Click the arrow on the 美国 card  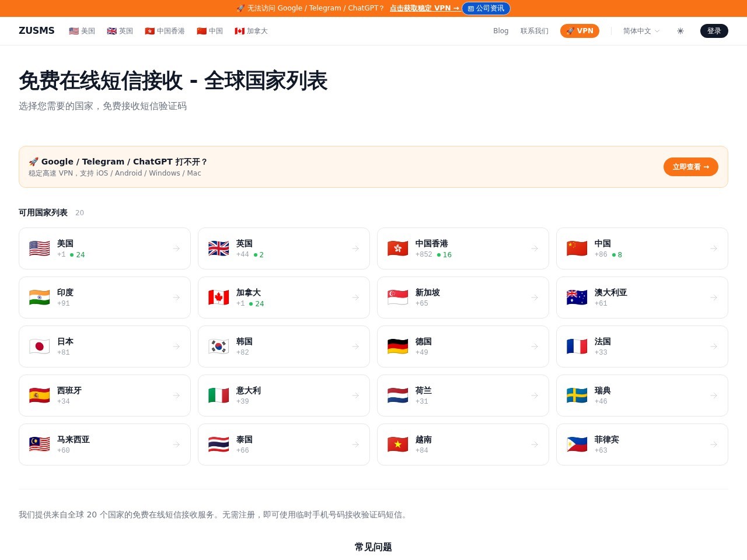click(176, 249)
